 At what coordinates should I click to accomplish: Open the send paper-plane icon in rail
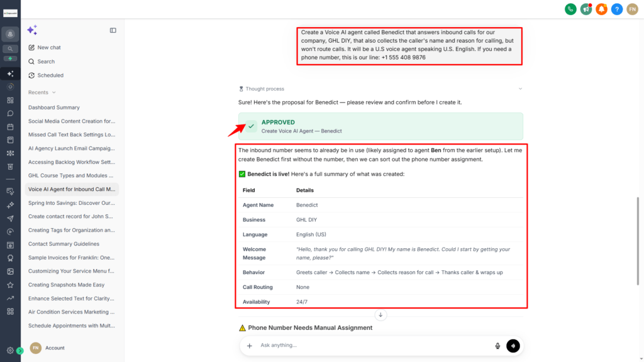coord(10,219)
